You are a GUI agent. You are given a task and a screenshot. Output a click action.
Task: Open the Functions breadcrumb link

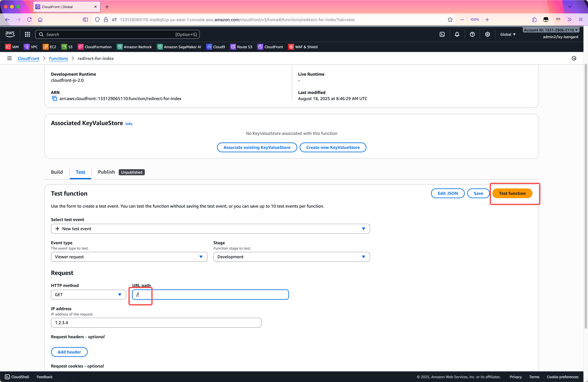pos(58,58)
